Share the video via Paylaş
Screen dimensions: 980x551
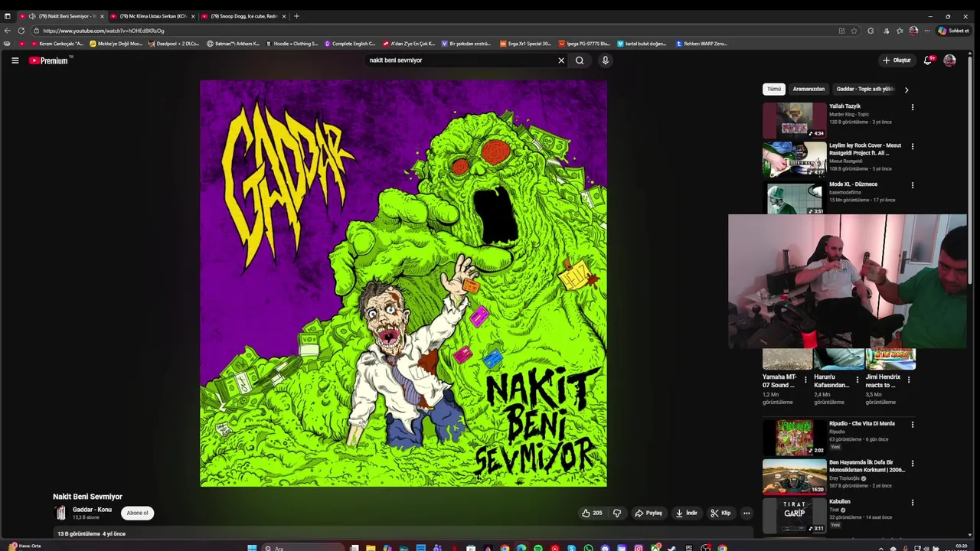[x=648, y=513]
